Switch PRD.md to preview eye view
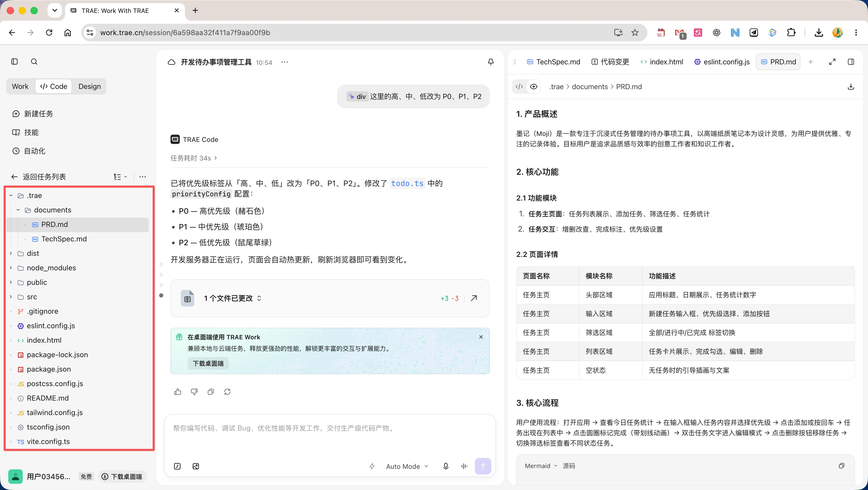Image resolution: width=868 pixels, height=490 pixels. pos(534,87)
